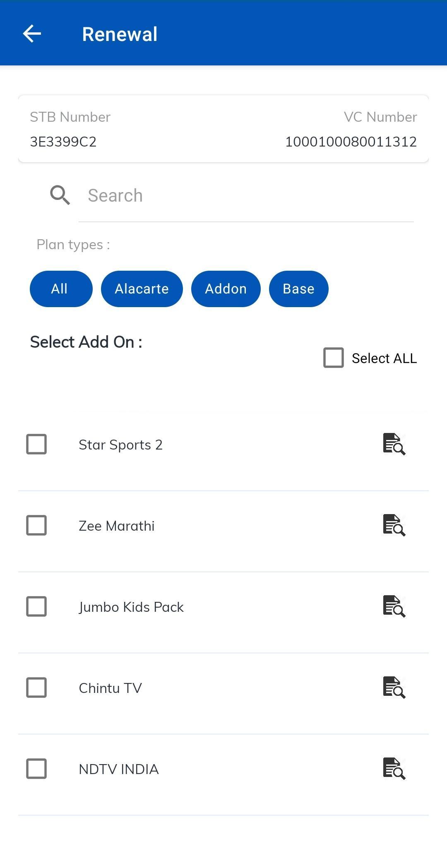The height and width of the screenshot is (868, 447).
Task: Tick the Star Sports 2 checkbox
Action: [36, 444]
